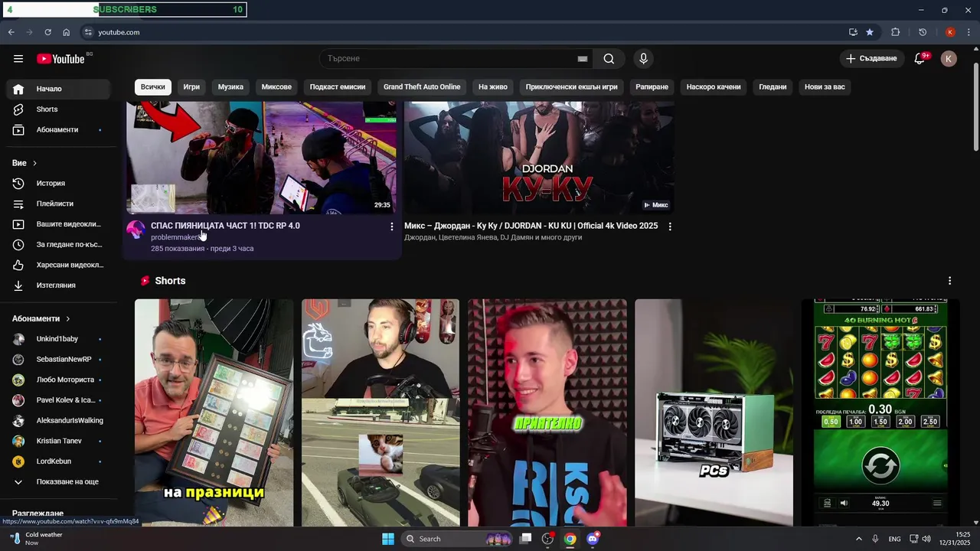The image size is (980, 551).
Task: Open SebastianNewRP channel subscription
Action: (x=58, y=360)
